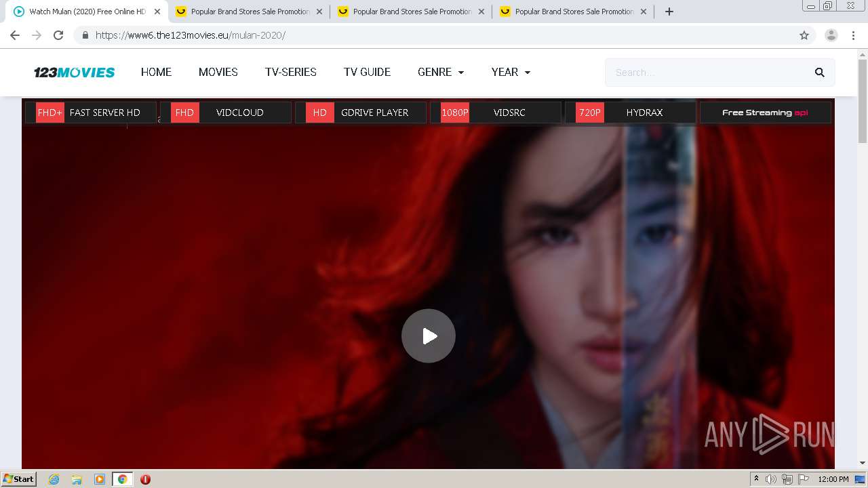This screenshot has width=868, height=488.
Task: Select HYDRAX 720P server
Action: pyautogui.click(x=631, y=113)
